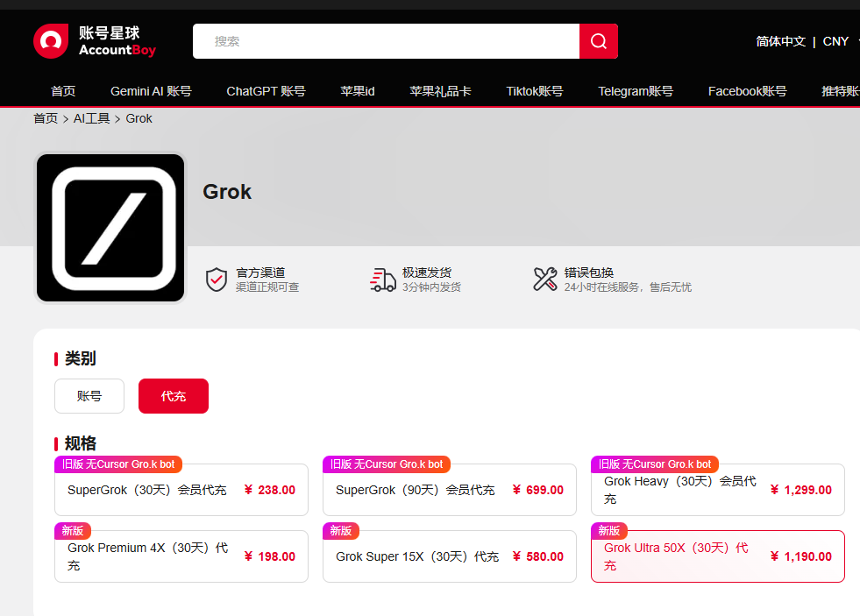860x616 pixels.
Task: Go to 首页 in the navigation bar
Action: click(63, 91)
